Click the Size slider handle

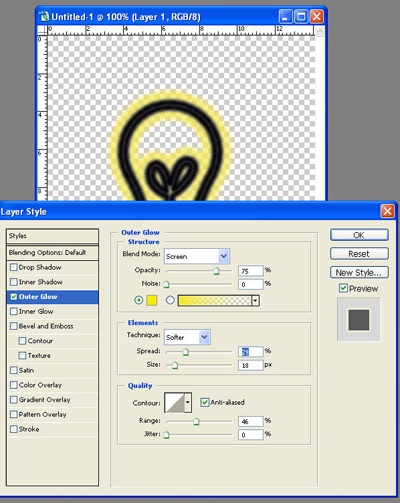click(x=174, y=365)
